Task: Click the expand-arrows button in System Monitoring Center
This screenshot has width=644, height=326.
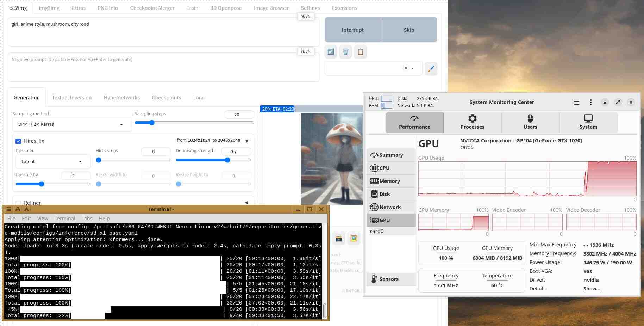Action: tap(618, 102)
